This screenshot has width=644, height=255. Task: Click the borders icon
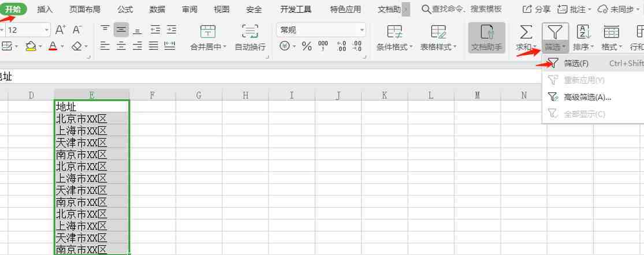coord(6,46)
